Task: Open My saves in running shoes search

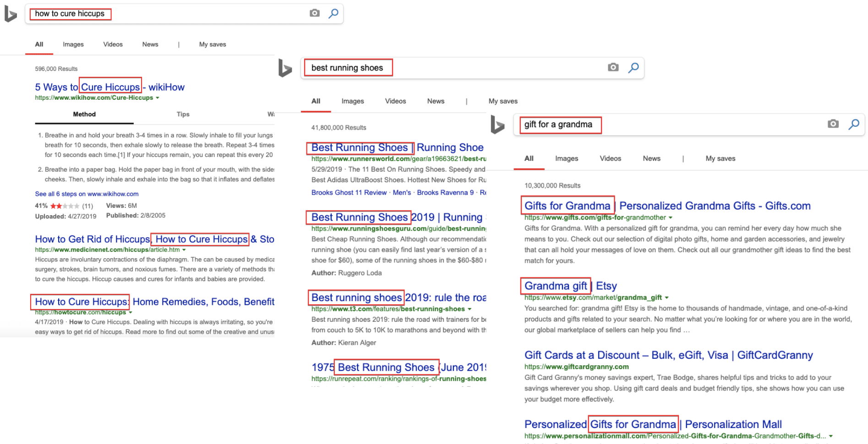Action: (503, 101)
